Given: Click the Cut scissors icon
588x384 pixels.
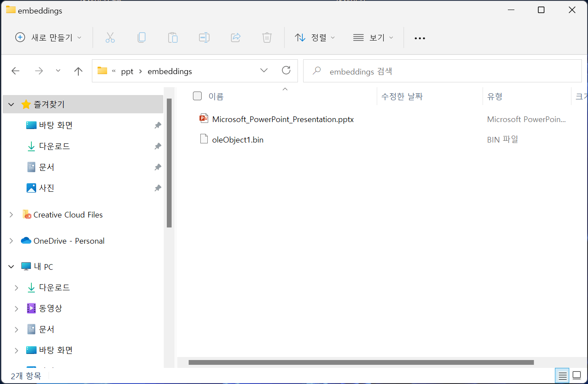Looking at the screenshot, I should tap(110, 37).
